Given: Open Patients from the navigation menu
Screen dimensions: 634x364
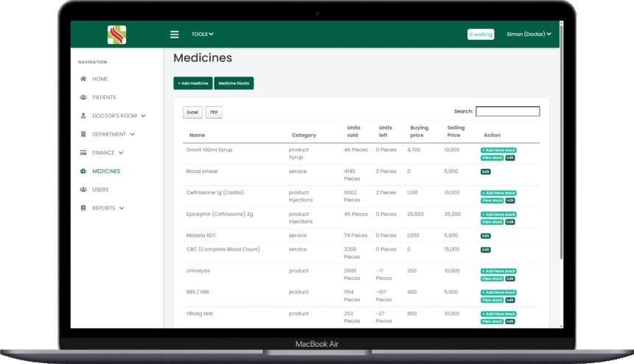Looking at the screenshot, I should tap(104, 97).
